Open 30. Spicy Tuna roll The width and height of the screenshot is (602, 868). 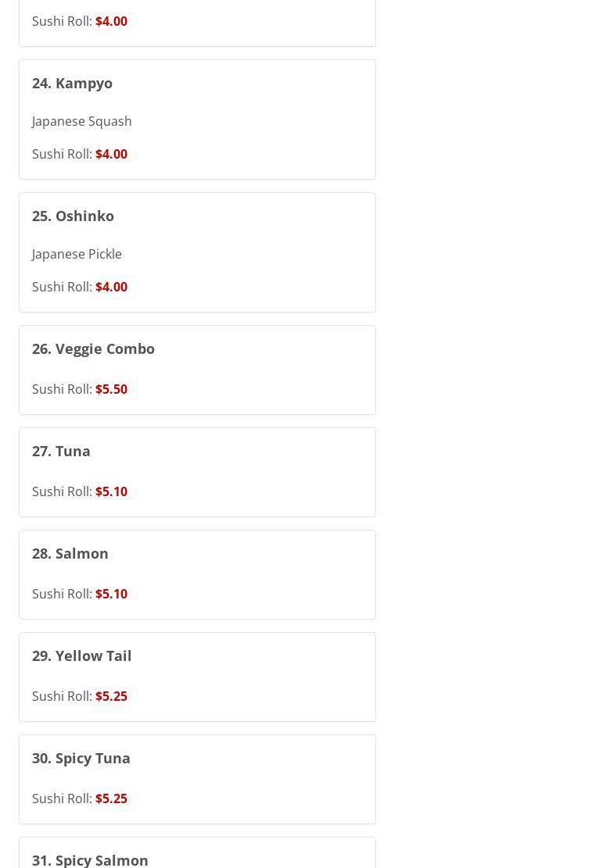pyautogui.click(x=81, y=758)
